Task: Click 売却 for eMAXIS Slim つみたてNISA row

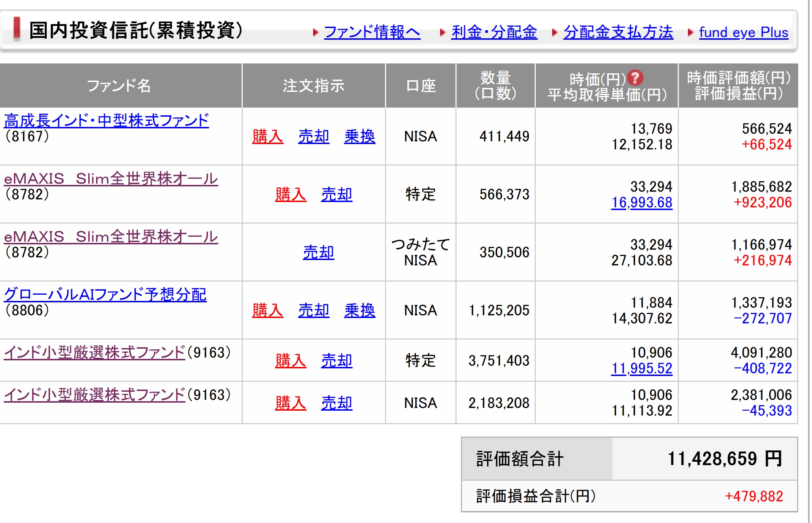Action: coord(318,252)
